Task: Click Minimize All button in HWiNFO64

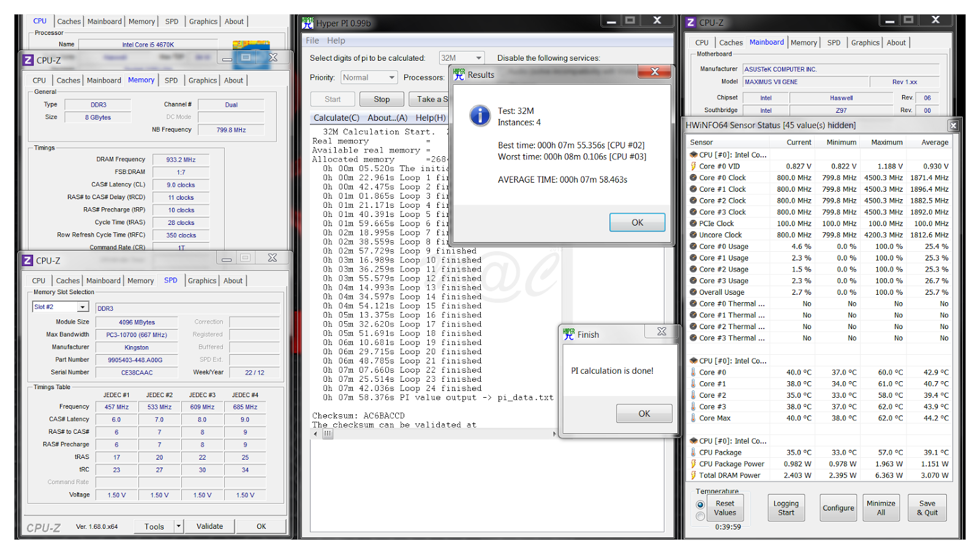Action: (881, 508)
